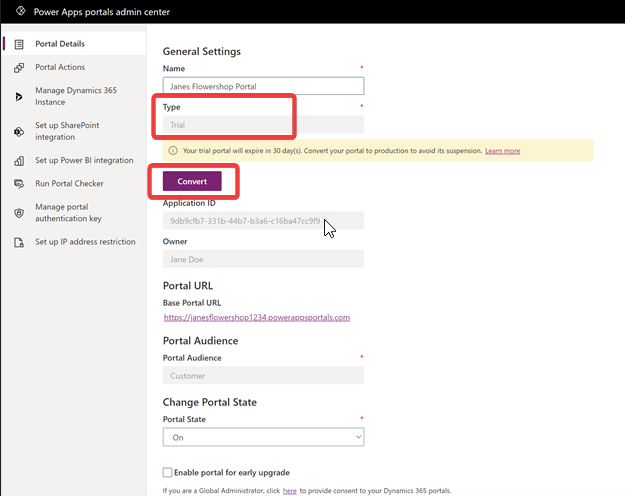Click the Application ID field
The width and height of the screenshot is (625, 496).
click(263, 221)
